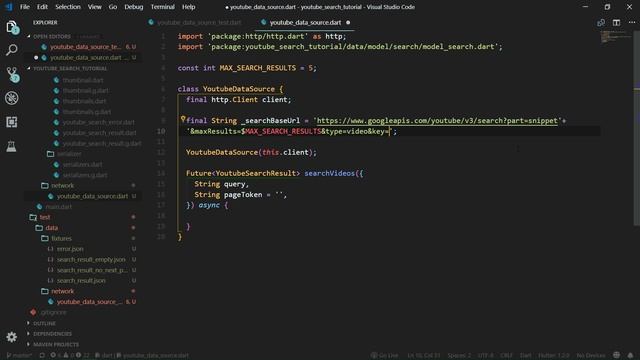Open search_result_empty.json file
Image resolution: width=640 pixels, height=360 pixels.
pos(91,260)
